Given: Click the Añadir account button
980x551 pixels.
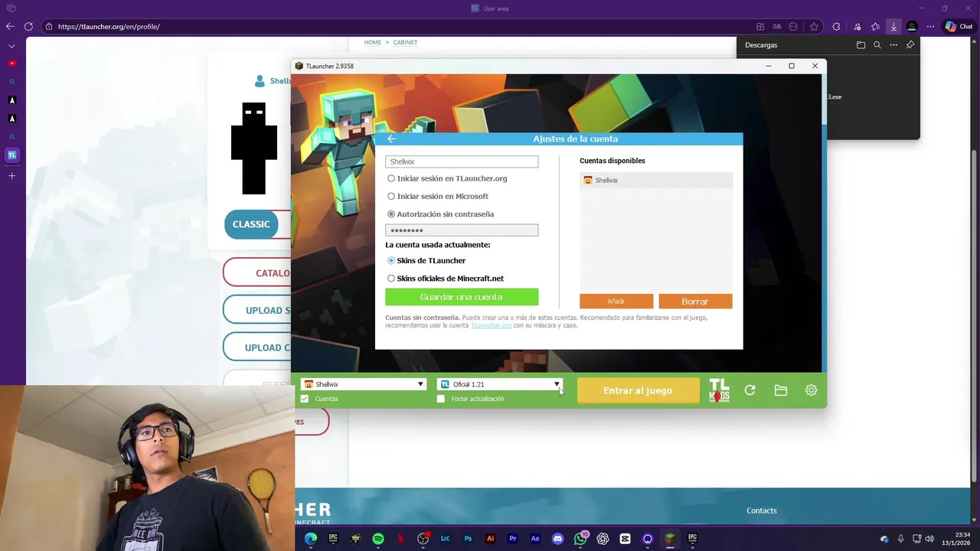Looking at the screenshot, I should coord(616,302).
